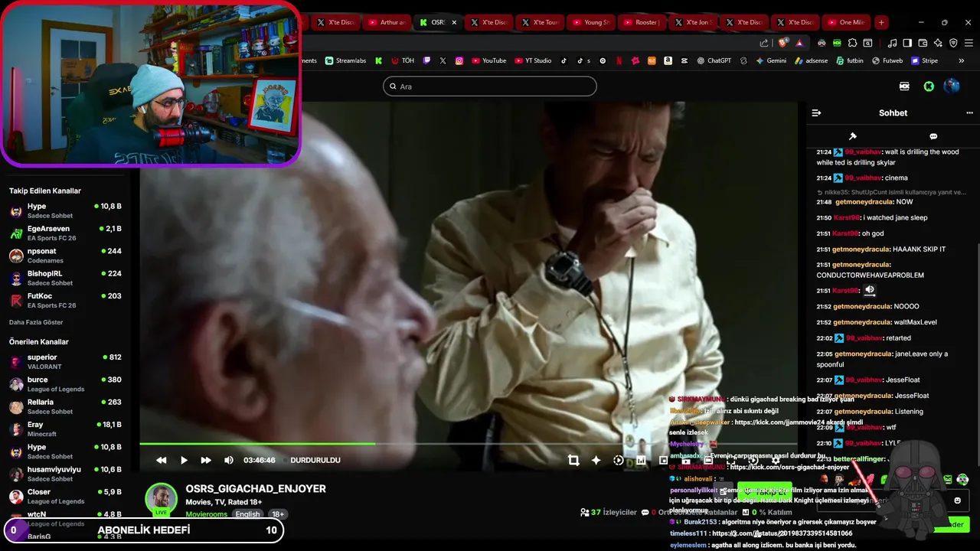Viewport: 980px width, 551px height.
Task: Open the FutKoc channel
Action: click(66, 300)
